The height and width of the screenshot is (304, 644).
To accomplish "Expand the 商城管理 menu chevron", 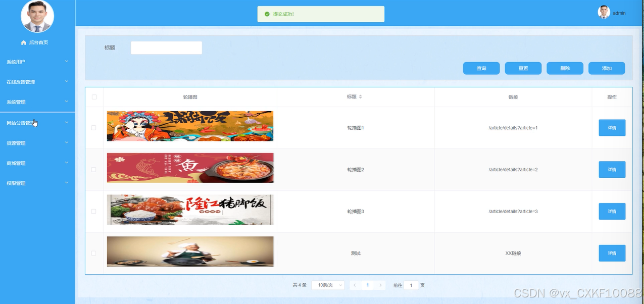I will point(67,163).
